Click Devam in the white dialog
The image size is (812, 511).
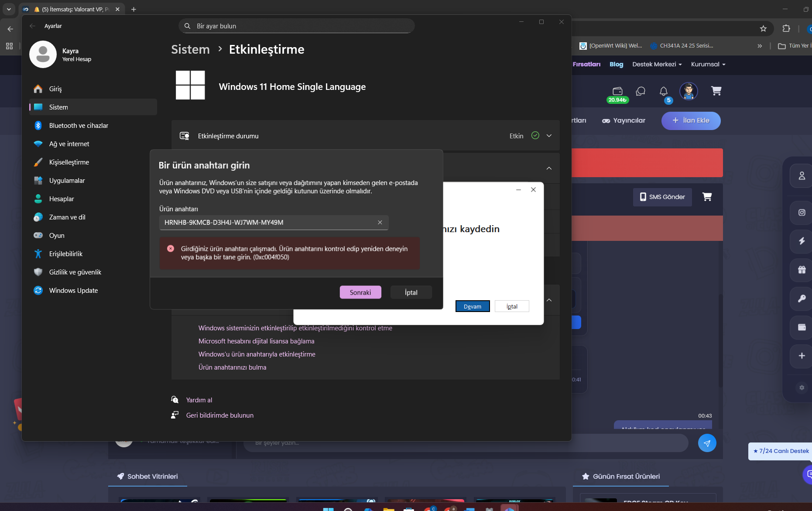[473, 306]
